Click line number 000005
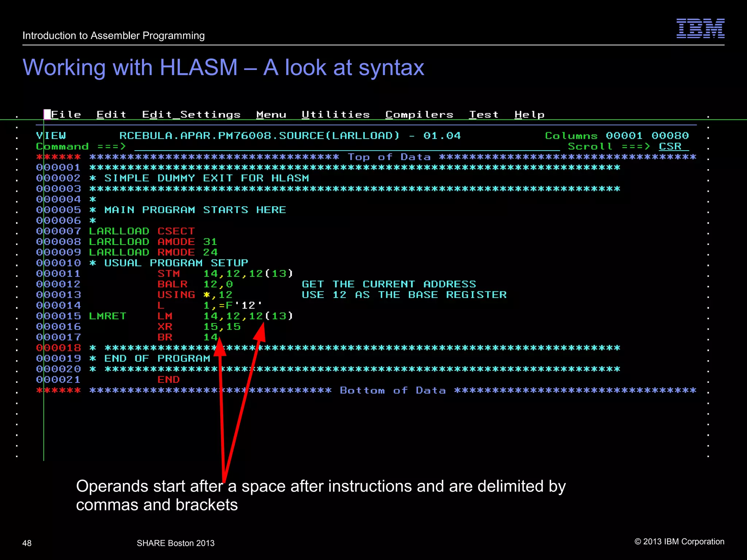This screenshot has width=747, height=560. point(58,210)
